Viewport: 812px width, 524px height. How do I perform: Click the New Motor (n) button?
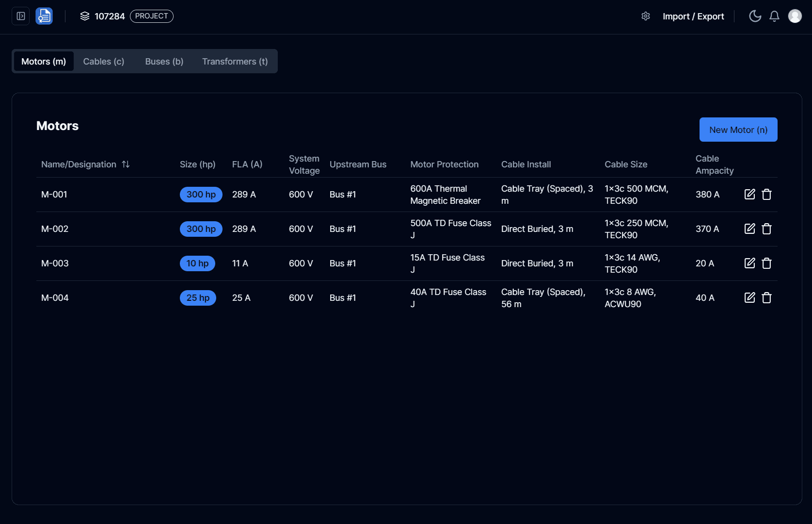pyautogui.click(x=738, y=130)
